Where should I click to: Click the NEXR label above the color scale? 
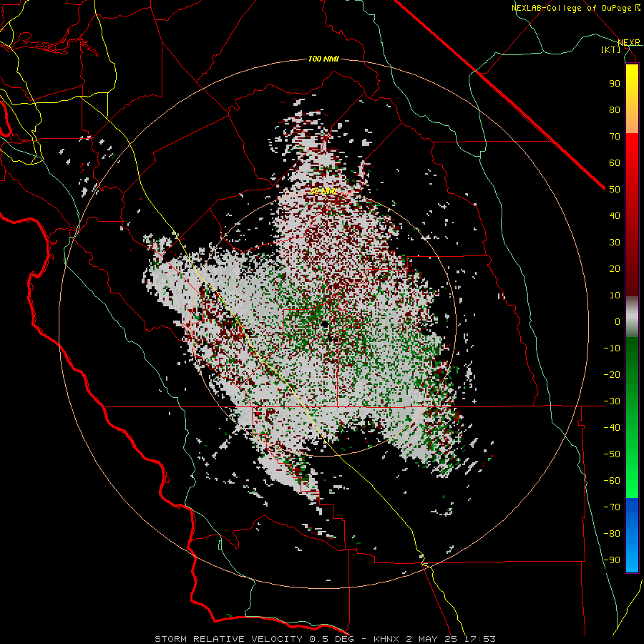point(629,43)
